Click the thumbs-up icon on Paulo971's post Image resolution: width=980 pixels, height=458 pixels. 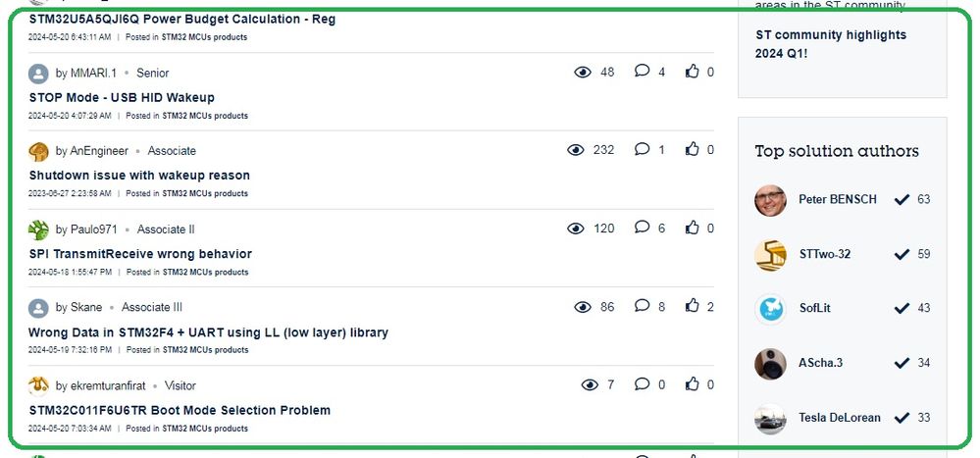[692, 229]
